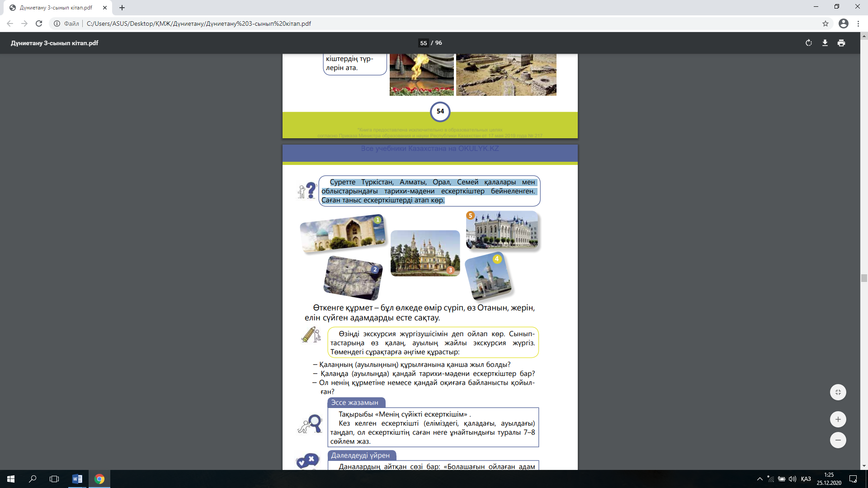
Task: Close the PDF browser tab
Action: click(105, 8)
